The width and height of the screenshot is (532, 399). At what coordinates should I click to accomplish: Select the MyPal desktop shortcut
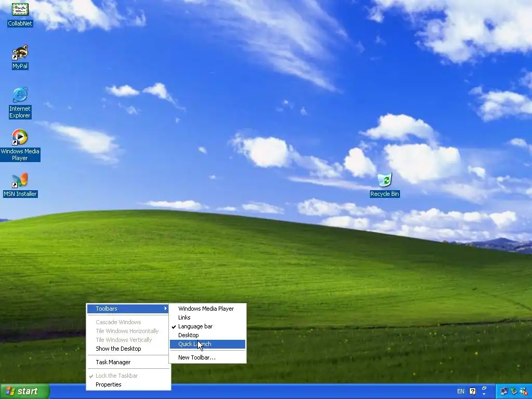(x=20, y=57)
